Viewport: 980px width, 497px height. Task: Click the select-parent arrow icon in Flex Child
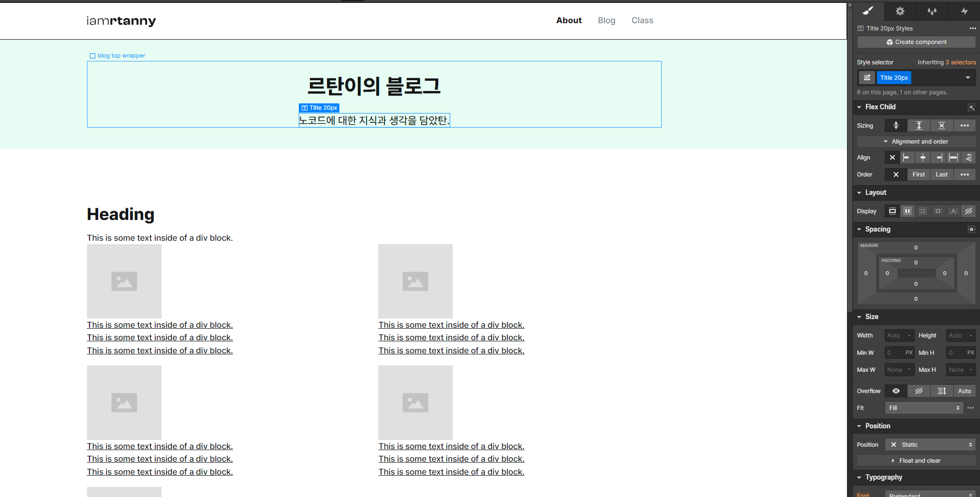click(x=971, y=107)
